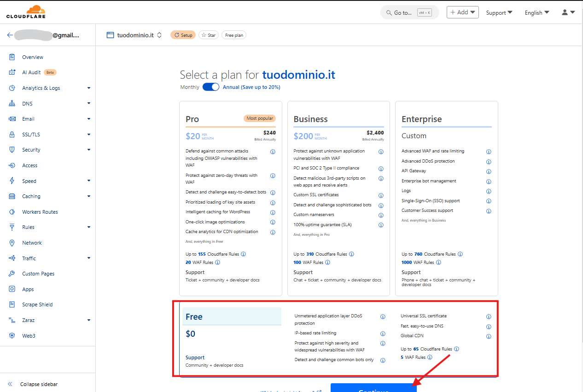Click the Caching icon in sidebar
583x392 pixels.
click(12, 196)
